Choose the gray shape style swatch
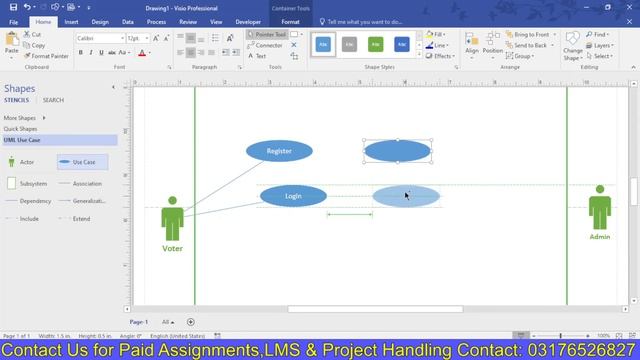Screen dimensions: 640x360 point(349,44)
